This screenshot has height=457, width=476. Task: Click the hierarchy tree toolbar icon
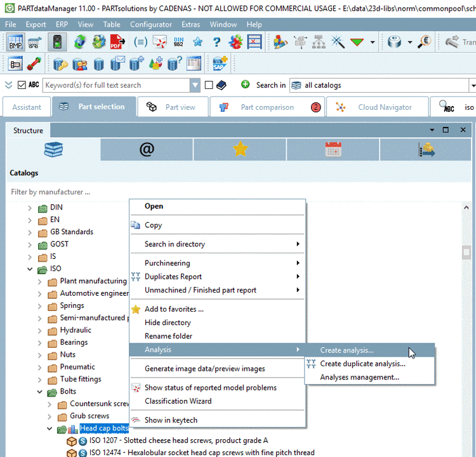point(319,42)
